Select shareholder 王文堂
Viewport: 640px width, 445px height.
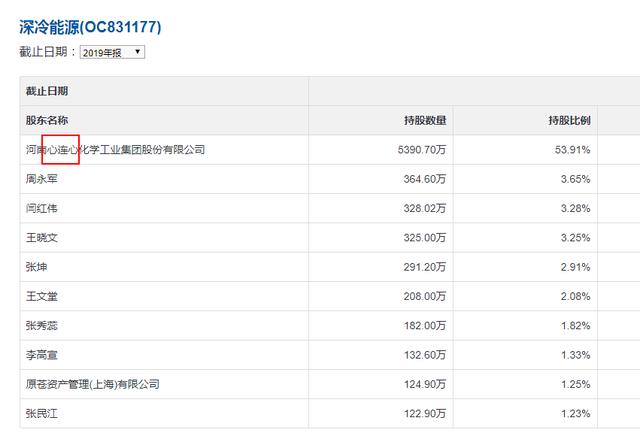pyautogui.click(x=42, y=296)
